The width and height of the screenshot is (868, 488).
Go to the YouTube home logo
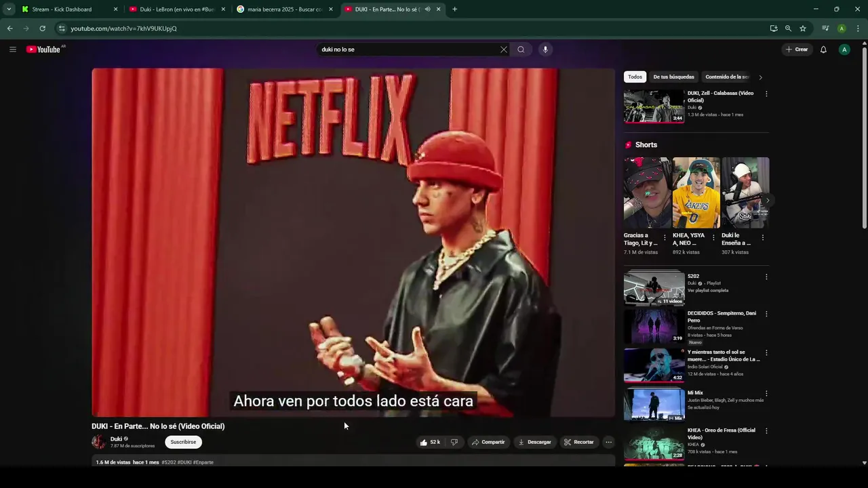(x=43, y=49)
